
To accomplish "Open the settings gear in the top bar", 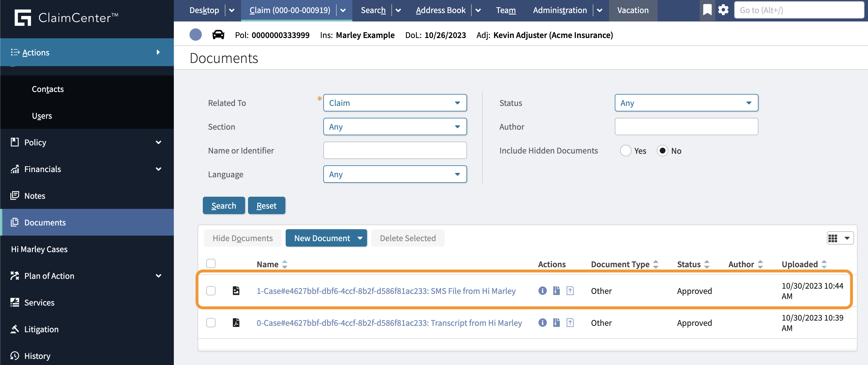I will tap(723, 10).
